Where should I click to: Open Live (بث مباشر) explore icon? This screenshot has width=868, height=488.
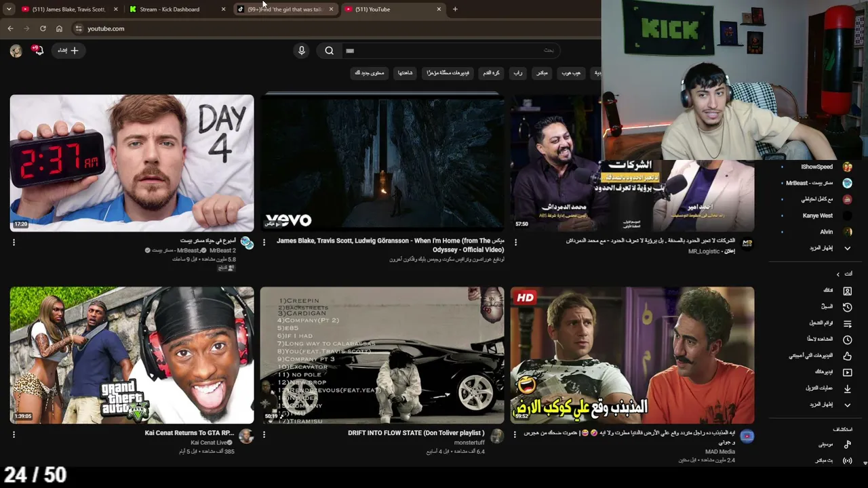[847, 461]
